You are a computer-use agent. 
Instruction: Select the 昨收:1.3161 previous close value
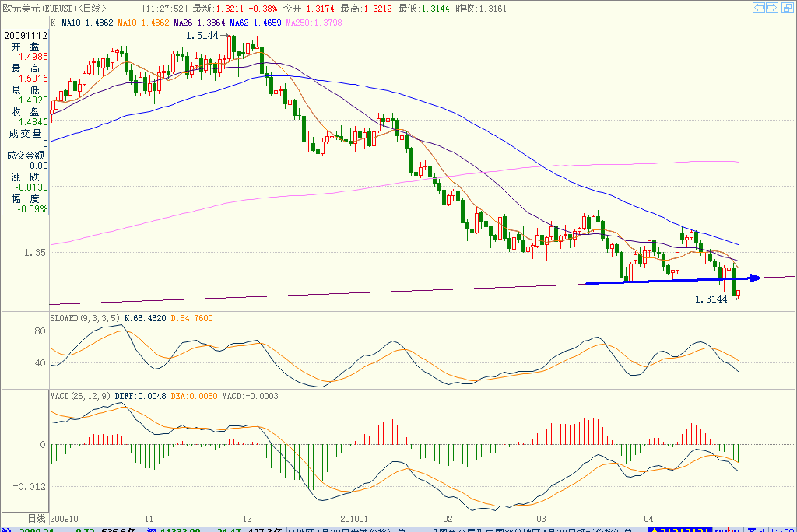point(481,9)
